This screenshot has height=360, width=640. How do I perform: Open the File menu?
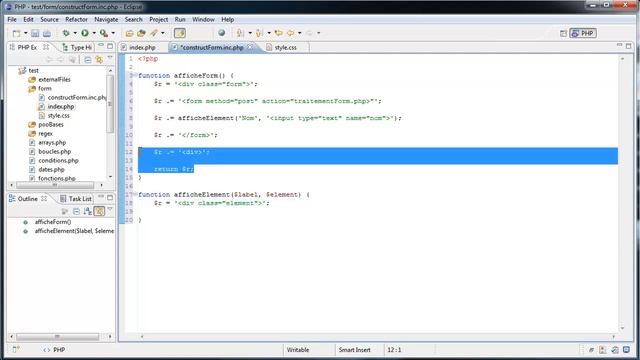pos(12,20)
